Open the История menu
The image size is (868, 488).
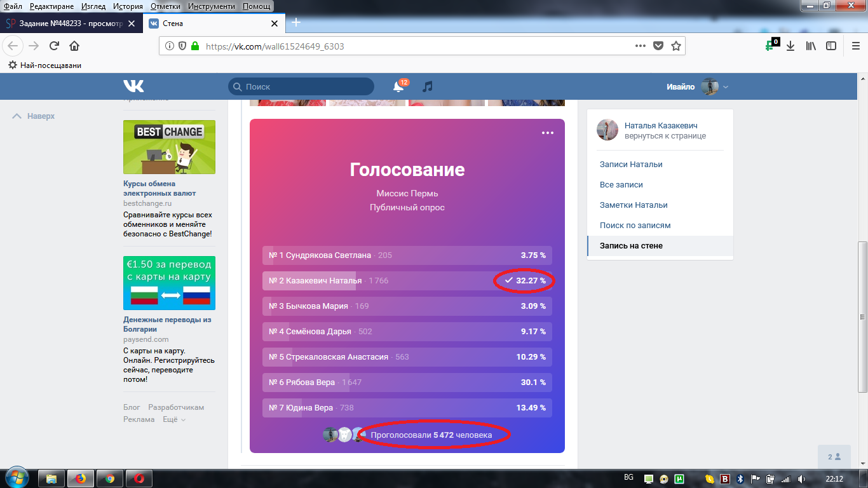coord(128,6)
